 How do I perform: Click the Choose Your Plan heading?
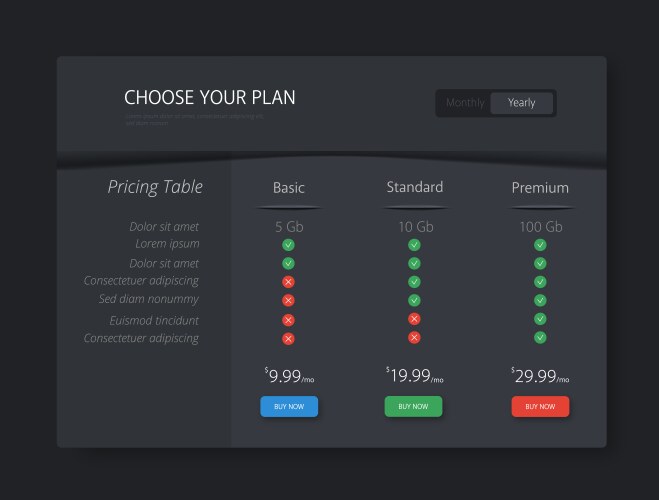210,98
